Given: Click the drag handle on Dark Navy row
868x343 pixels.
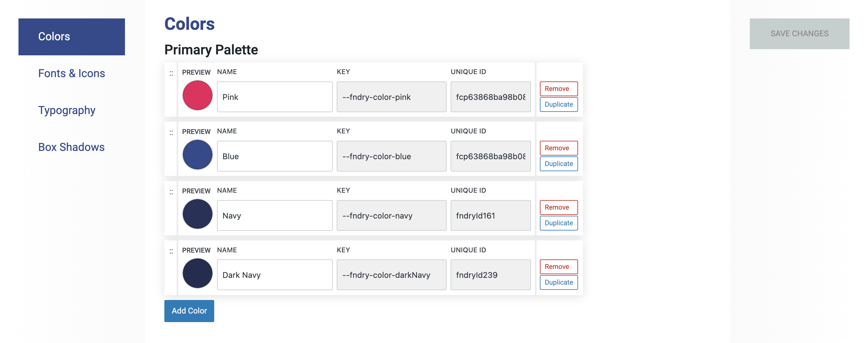Looking at the screenshot, I should (x=171, y=251).
